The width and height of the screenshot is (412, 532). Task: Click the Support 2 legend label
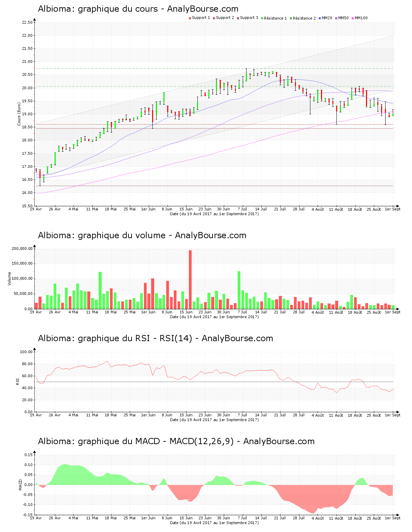pyautogui.click(x=225, y=18)
